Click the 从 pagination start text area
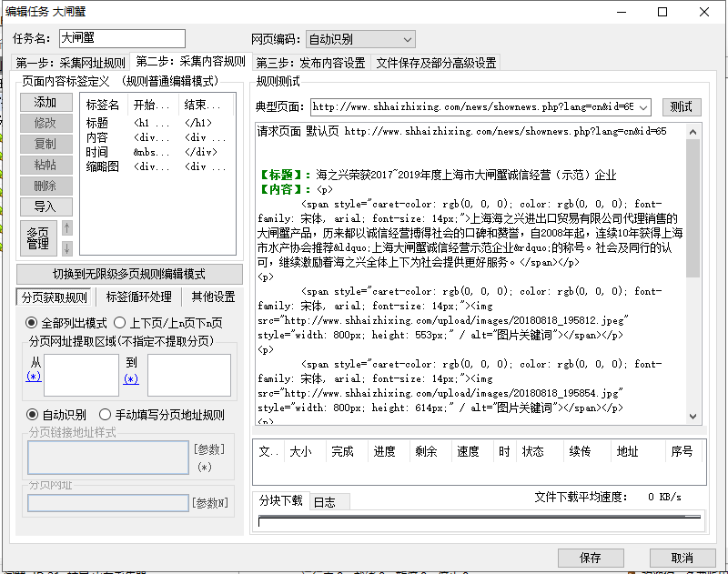 81,376
